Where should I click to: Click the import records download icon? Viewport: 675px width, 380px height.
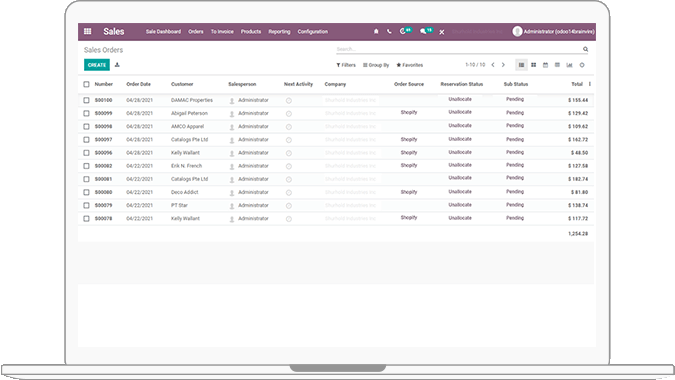point(117,65)
